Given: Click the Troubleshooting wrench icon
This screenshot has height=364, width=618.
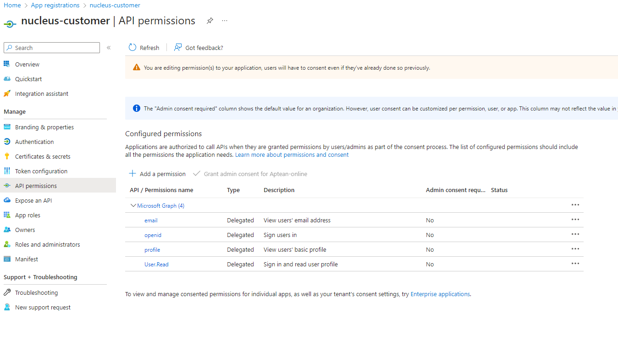Looking at the screenshot, I should click(x=7, y=292).
